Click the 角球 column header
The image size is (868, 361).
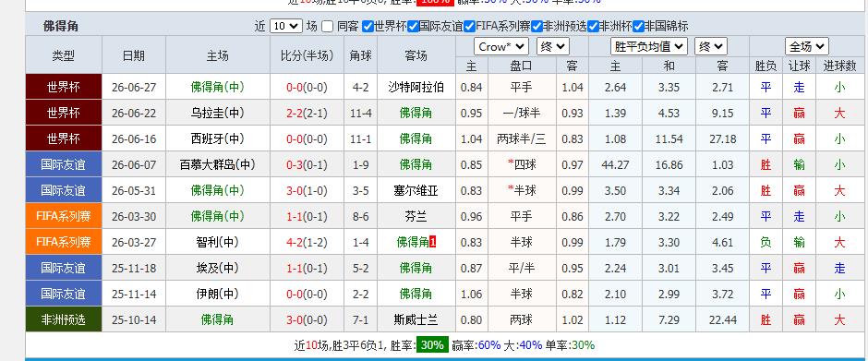[360, 55]
